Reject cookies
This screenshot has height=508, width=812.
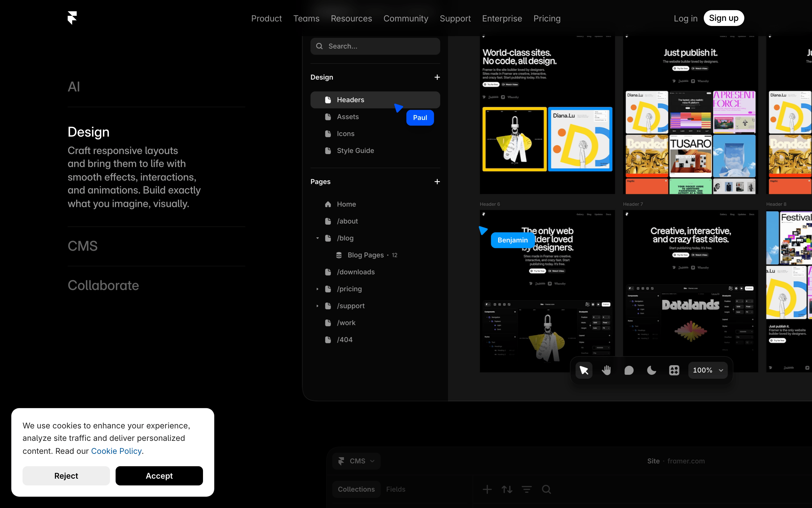(66, 476)
